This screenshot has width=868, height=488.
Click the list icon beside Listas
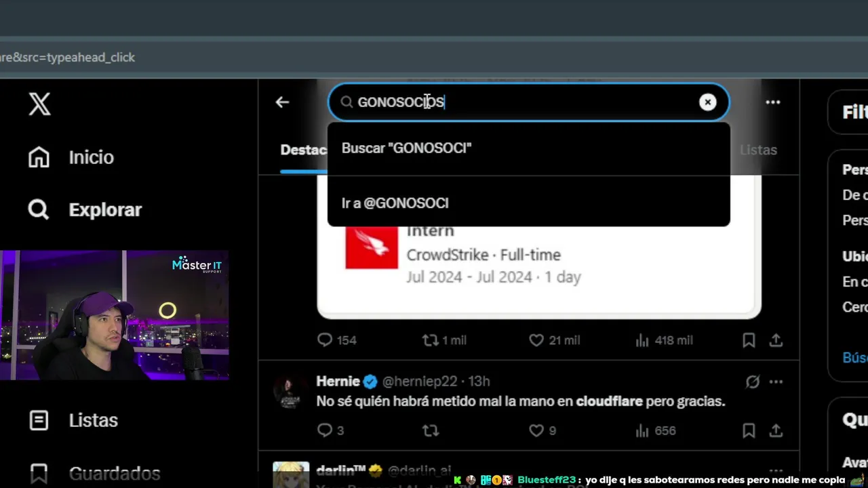pos(39,420)
